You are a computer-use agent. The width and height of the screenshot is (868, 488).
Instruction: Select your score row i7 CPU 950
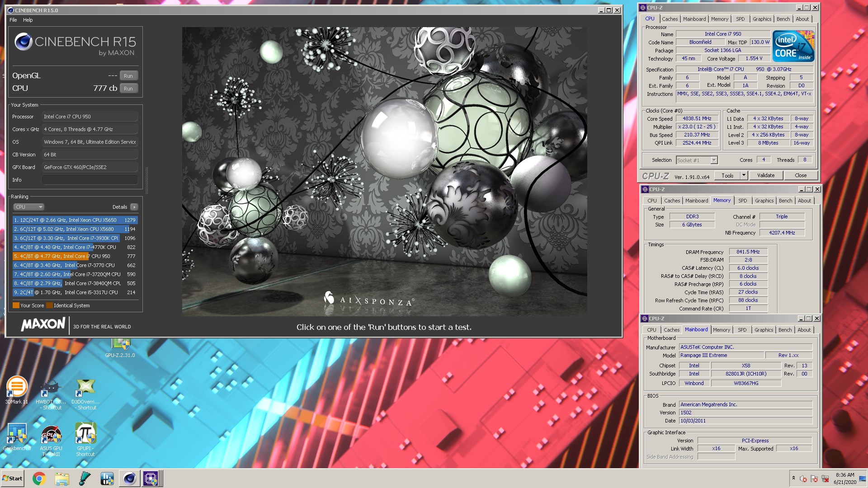point(75,256)
